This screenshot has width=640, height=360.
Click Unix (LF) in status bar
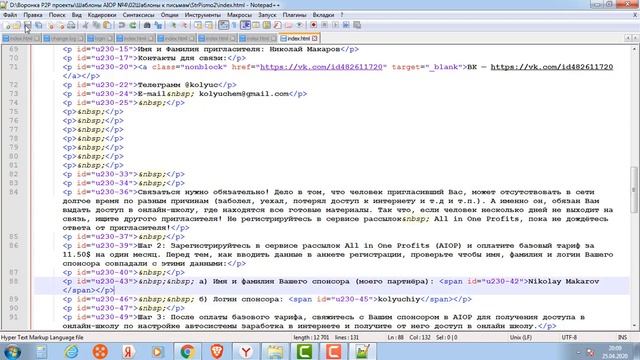(521, 338)
